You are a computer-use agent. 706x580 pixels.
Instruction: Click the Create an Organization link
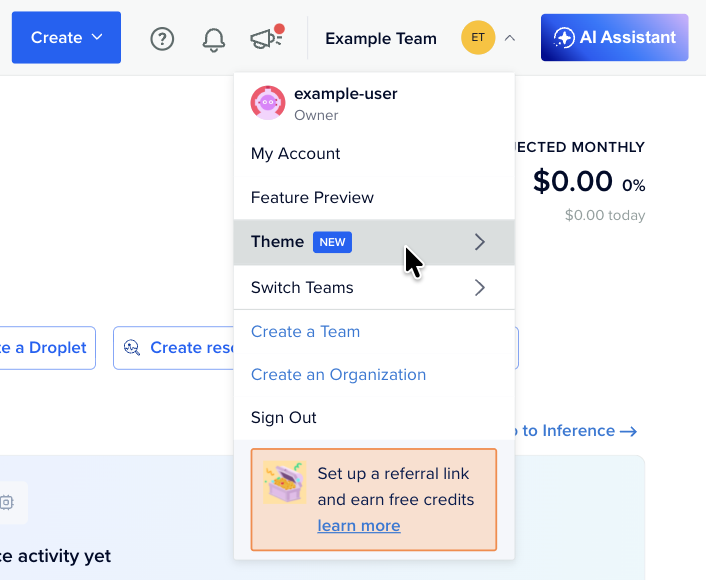pos(338,375)
